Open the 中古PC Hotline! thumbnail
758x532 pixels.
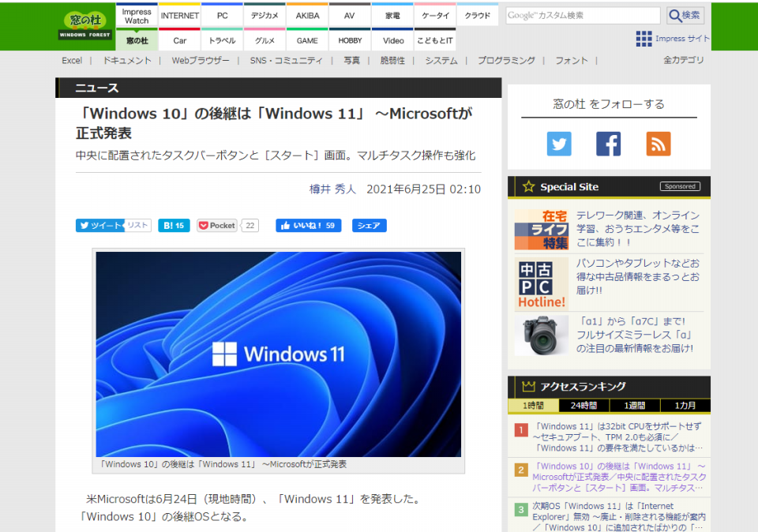(x=541, y=283)
